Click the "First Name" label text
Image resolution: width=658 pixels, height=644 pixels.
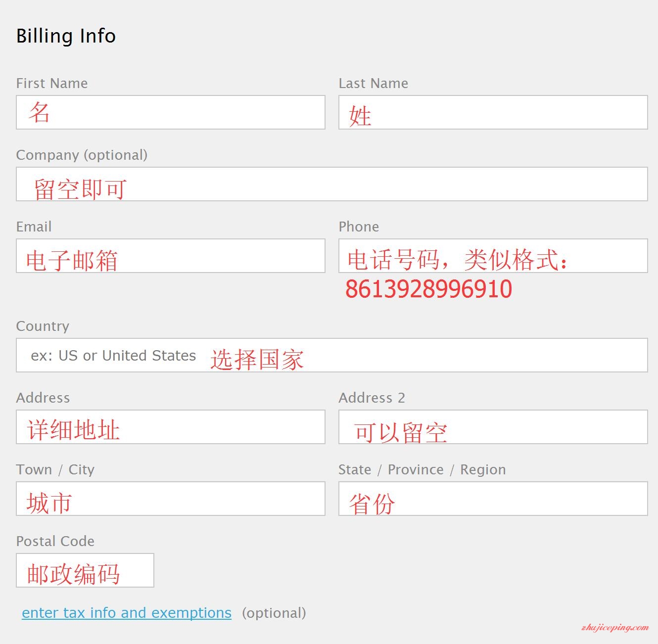52,83
